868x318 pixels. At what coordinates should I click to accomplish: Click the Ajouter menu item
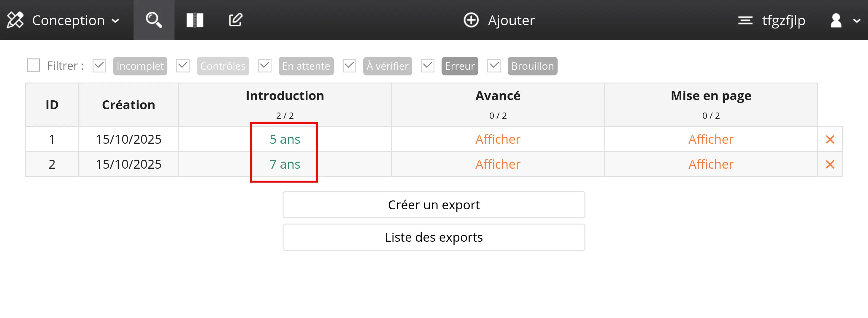click(511, 20)
